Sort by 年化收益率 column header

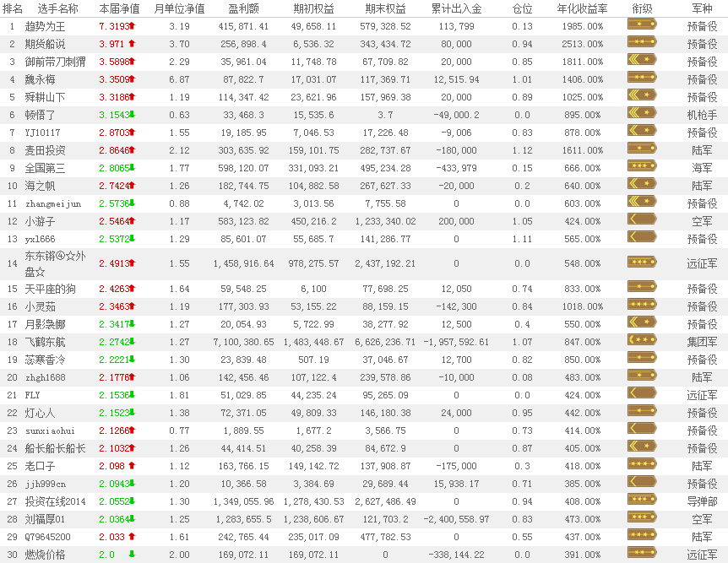tap(582, 8)
